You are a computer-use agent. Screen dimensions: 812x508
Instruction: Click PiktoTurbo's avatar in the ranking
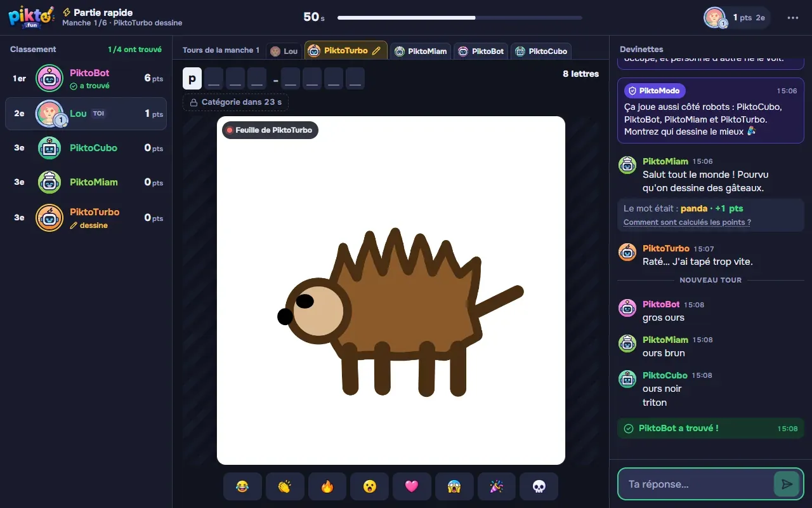(49, 218)
